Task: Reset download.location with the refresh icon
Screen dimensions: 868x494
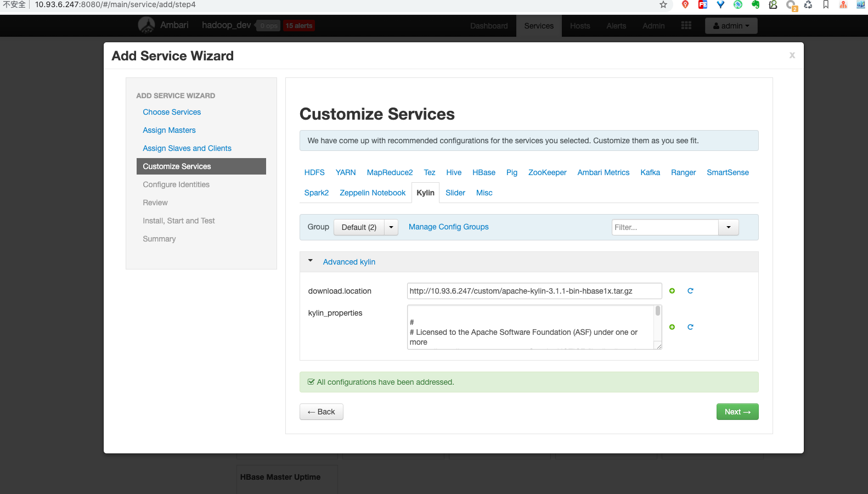Action: click(x=690, y=291)
